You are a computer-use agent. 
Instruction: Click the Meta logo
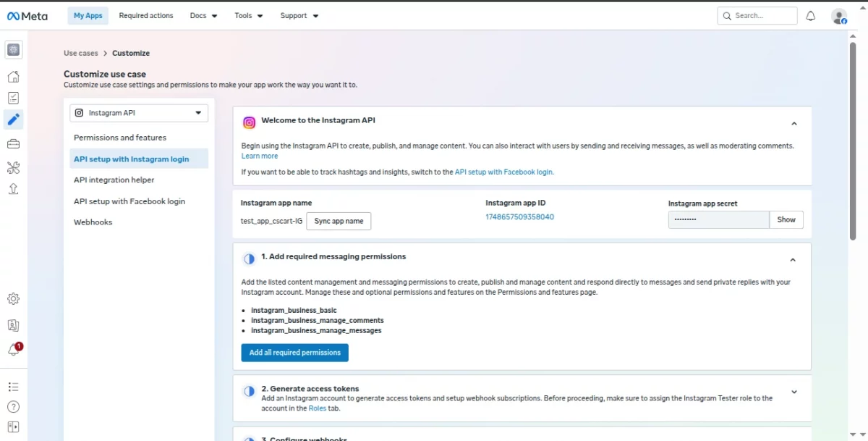tap(27, 16)
